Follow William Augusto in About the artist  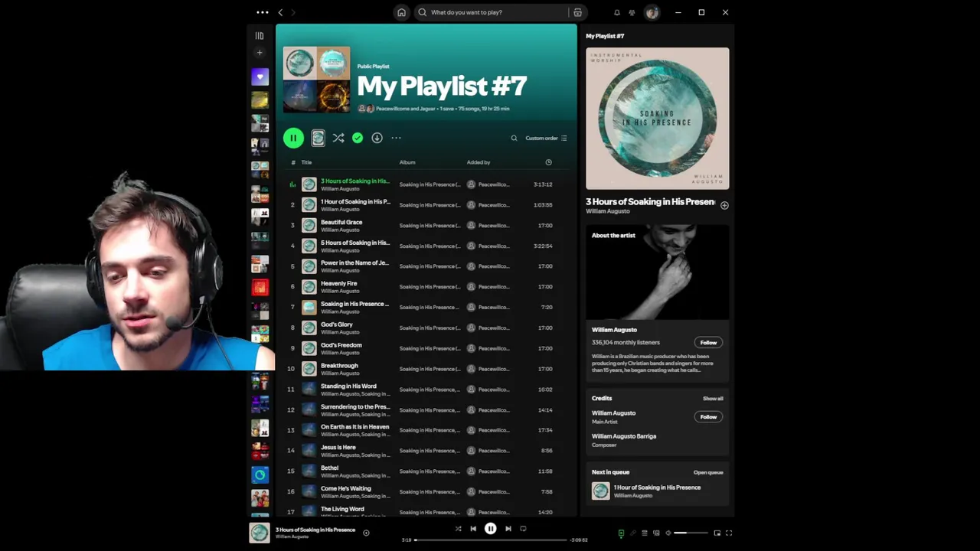tap(708, 343)
